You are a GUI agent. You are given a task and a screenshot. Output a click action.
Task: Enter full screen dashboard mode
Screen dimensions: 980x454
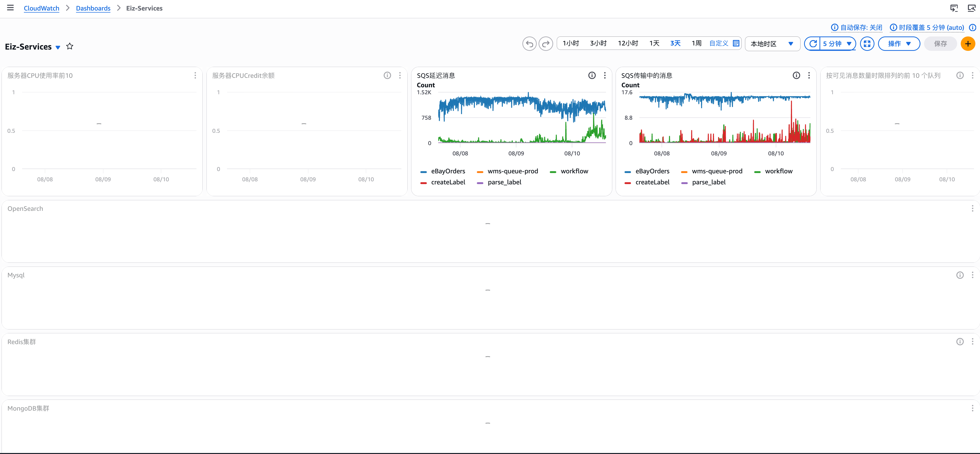(x=867, y=44)
